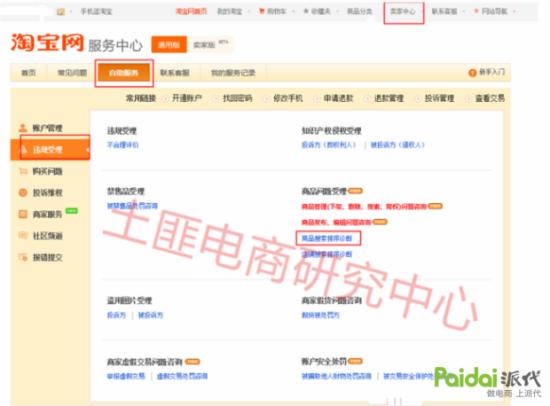Open 商品搜索排序诊断 link
This screenshot has height=406, width=550.
point(327,239)
